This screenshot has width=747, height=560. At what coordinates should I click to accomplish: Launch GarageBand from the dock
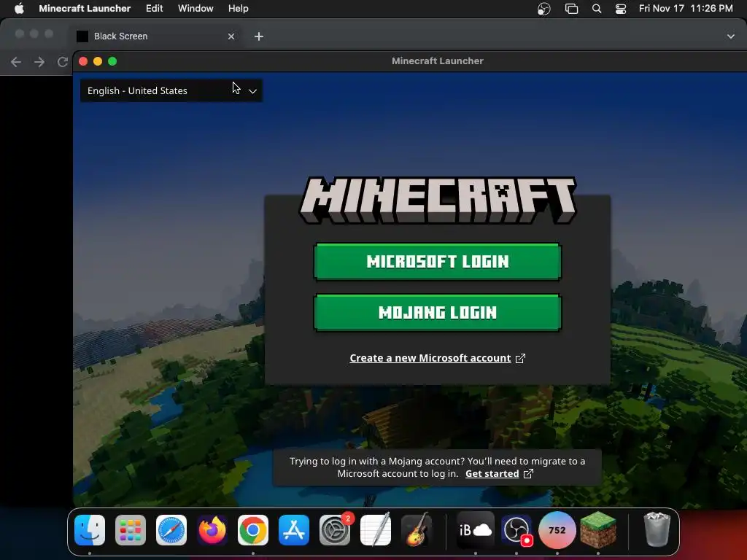point(417,530)
